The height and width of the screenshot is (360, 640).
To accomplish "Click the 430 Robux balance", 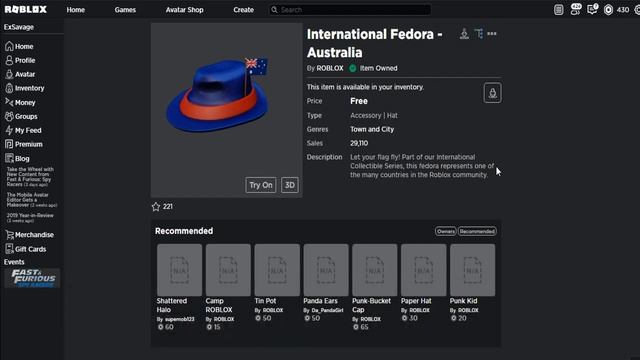I will click(622, 10).
